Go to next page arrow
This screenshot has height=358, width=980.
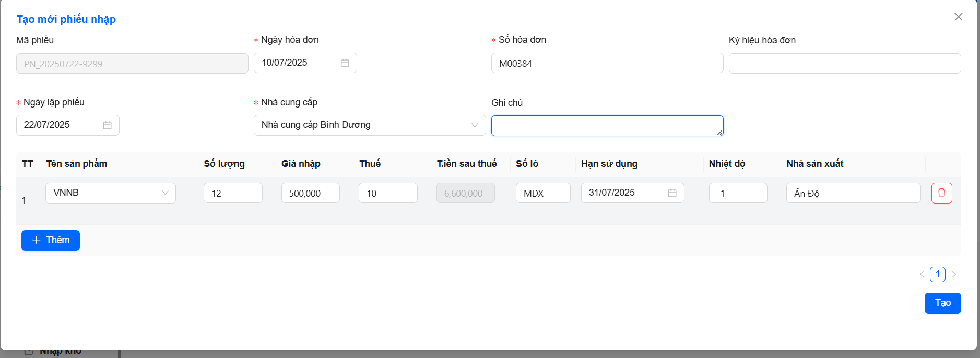(953, 275)
